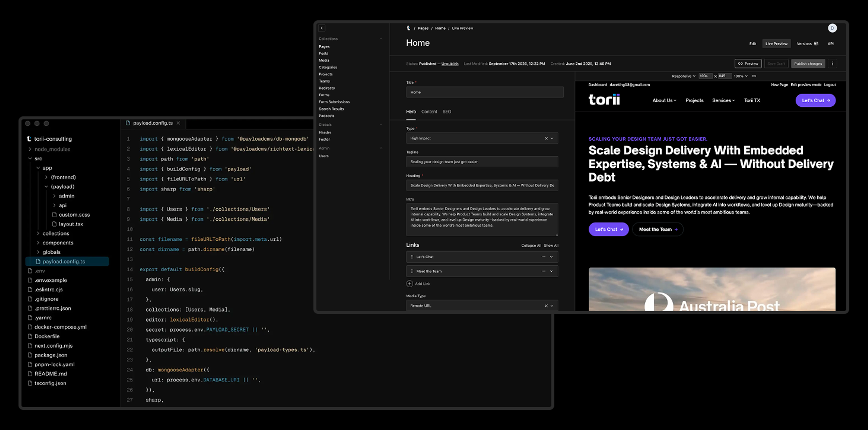Image resolution: width=868 pixels, height=430 pixels.
Task: Click the Preview button
Action: [748, 64]
